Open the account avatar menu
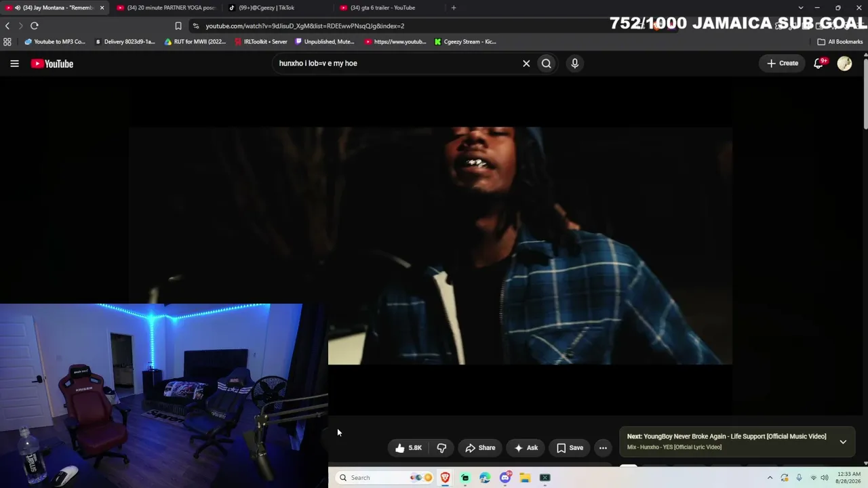 (x=844, y=64)
